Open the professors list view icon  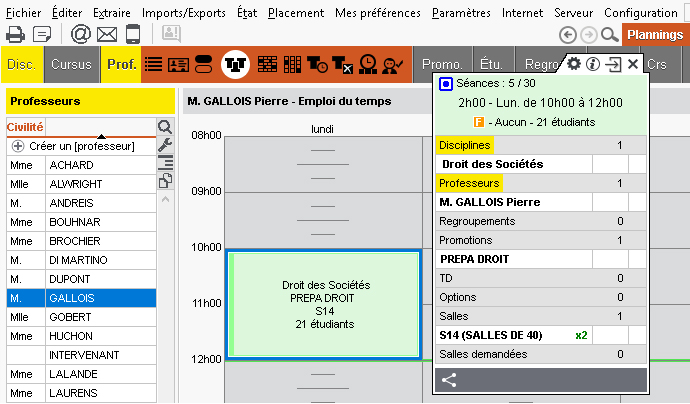(154, 64)
